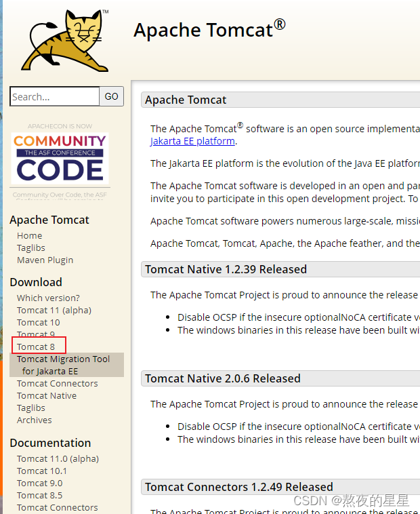Open Tomcat Connectors under Download
Image resolution: width=420 pixels, height=514 pixels.
(58, 384)
